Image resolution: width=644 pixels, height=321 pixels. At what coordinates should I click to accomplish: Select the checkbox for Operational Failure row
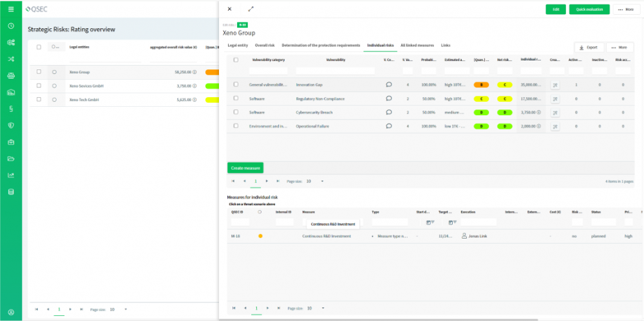point(236,126)
